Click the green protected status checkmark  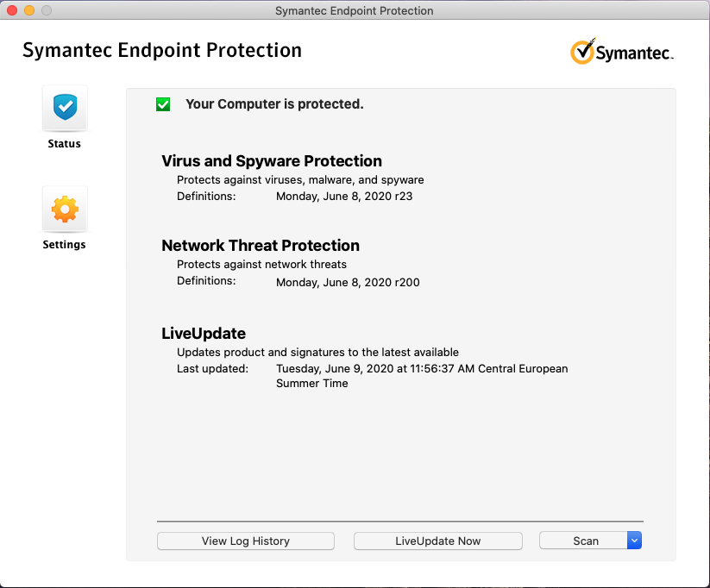click(163, 104)
